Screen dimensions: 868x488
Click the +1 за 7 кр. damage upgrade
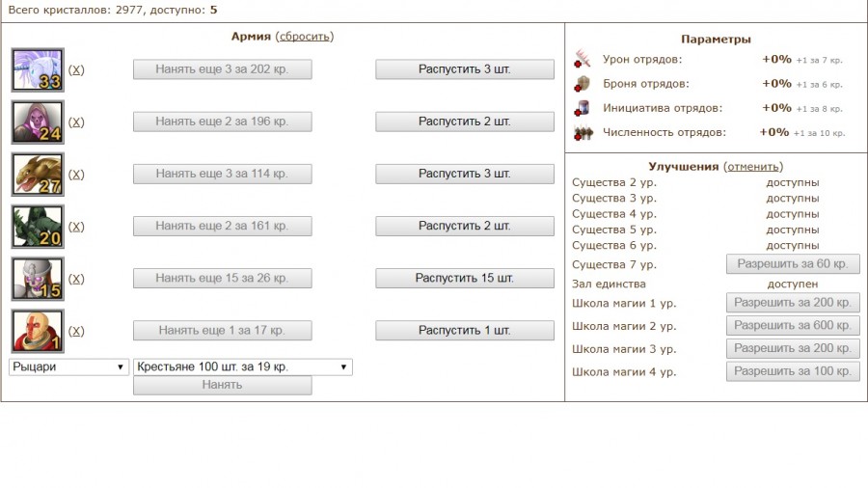point(819,61)
